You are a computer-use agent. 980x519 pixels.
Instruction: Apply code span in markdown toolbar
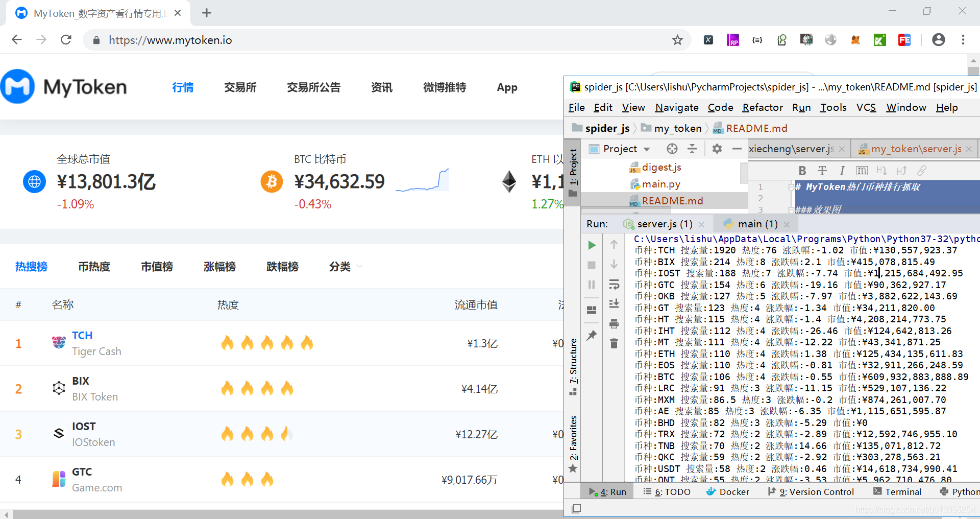click(x=862, y=171)
